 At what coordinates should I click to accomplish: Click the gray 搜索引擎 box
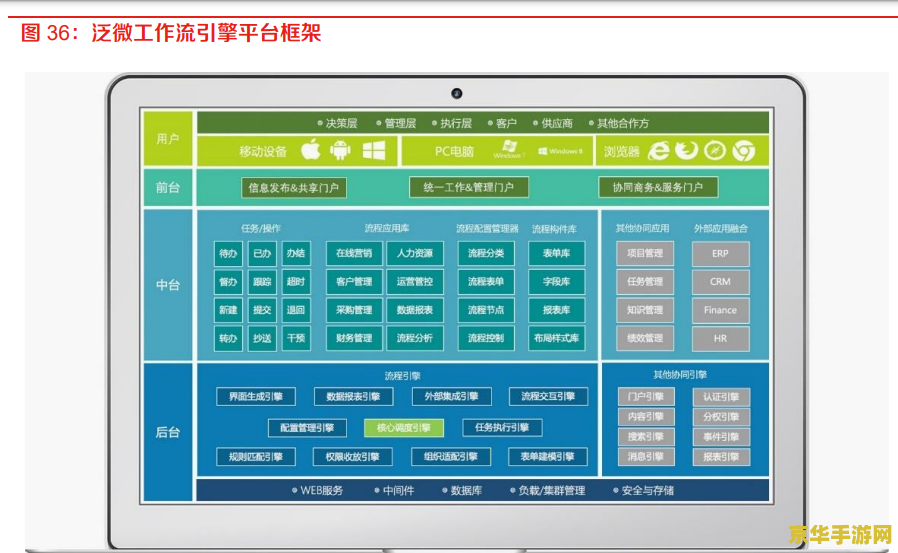pos(646,437)
